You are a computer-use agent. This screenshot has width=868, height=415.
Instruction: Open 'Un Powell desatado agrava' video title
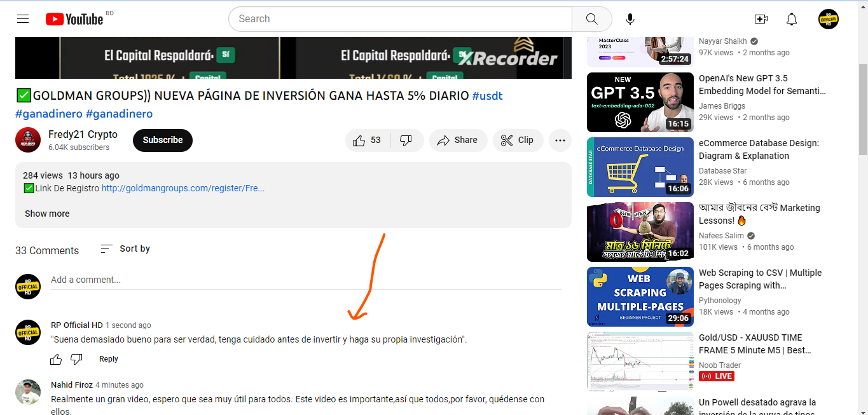pyautogui.click(x=757, y=407)
